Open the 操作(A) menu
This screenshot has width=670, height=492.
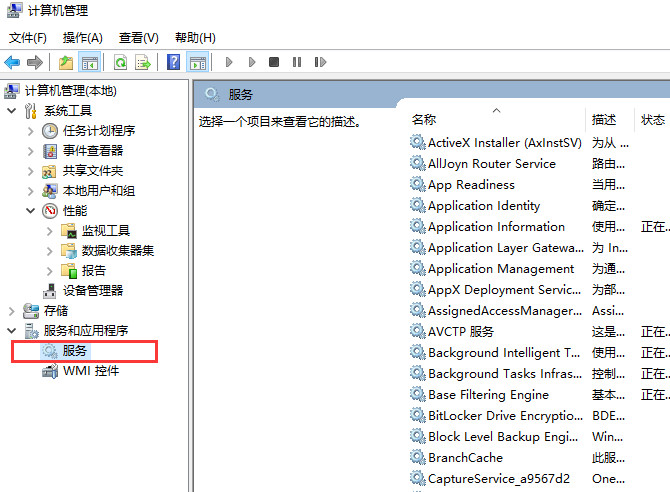tap(82, 38)
